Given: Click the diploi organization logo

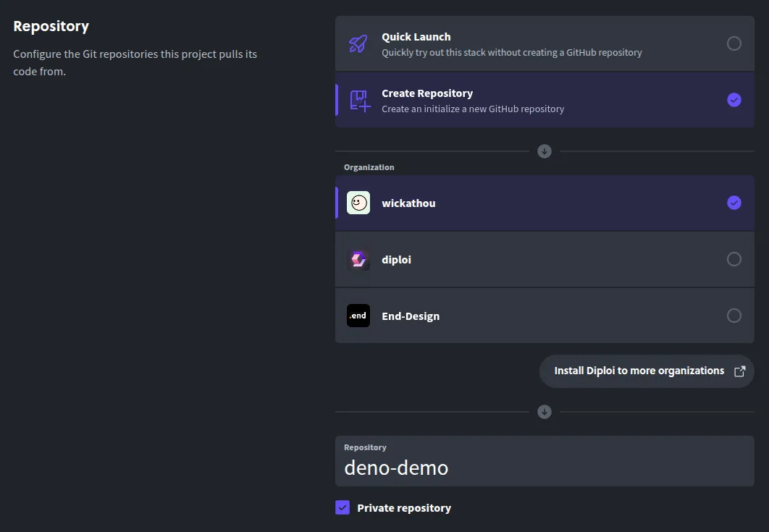Looking at the screenshot, I should coord(358,259).
